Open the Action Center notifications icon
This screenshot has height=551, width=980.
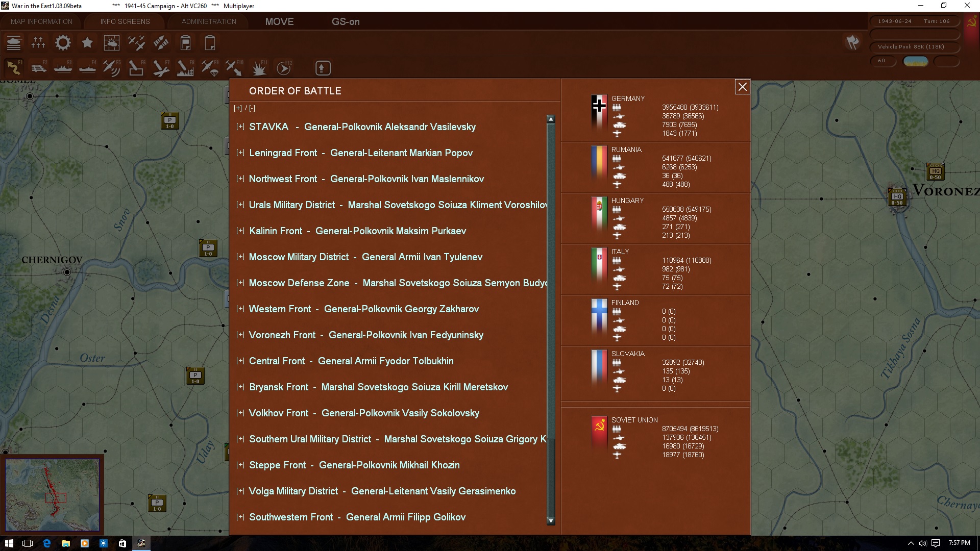click(x=936, y=543)
